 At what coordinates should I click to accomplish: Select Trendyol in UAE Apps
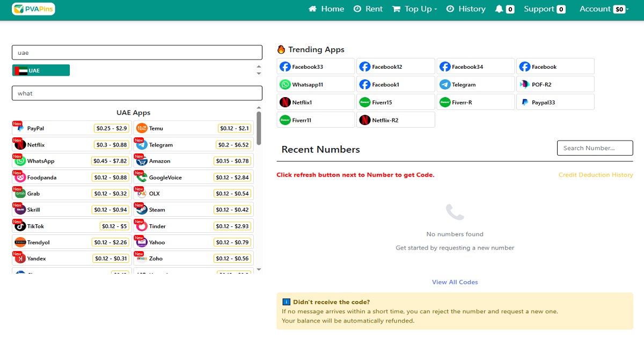pos(72,243)
